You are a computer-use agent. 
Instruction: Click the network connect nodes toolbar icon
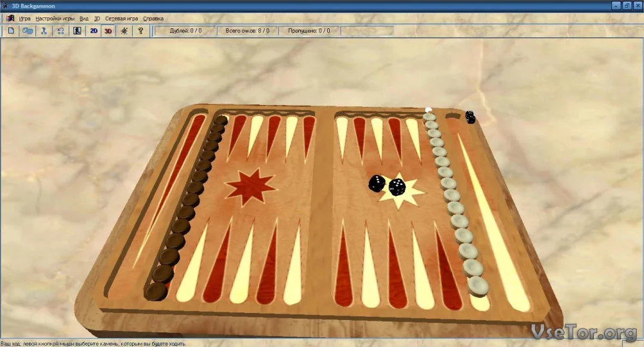tap(44, 30)
